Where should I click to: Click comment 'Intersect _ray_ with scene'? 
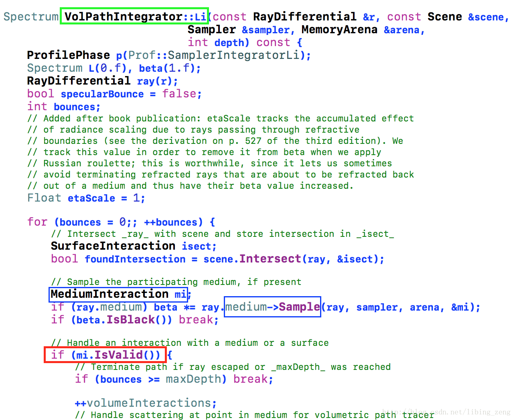coord(223,234)
